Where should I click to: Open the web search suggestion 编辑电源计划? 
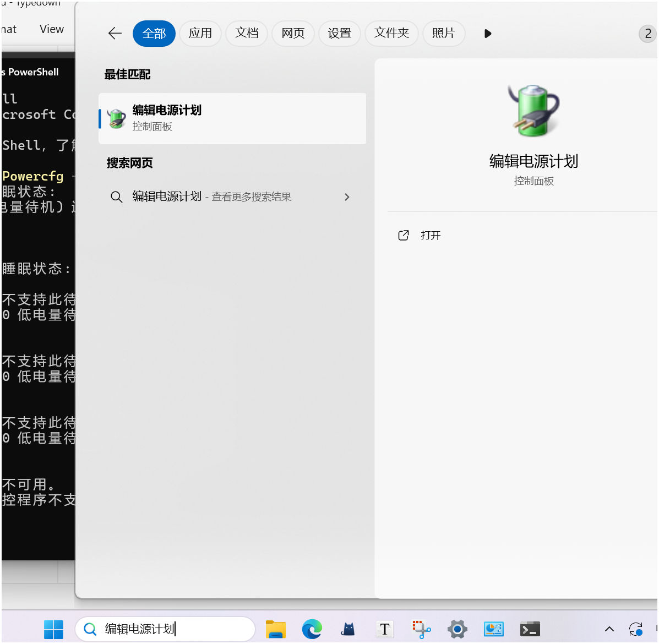[232, 197]
